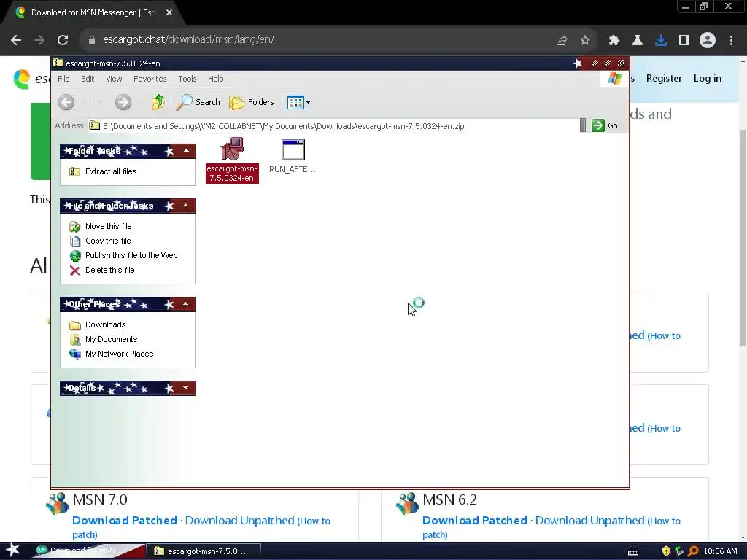Click the Up folder toolbar icon
Screen dimensions: 747x560
158,102
